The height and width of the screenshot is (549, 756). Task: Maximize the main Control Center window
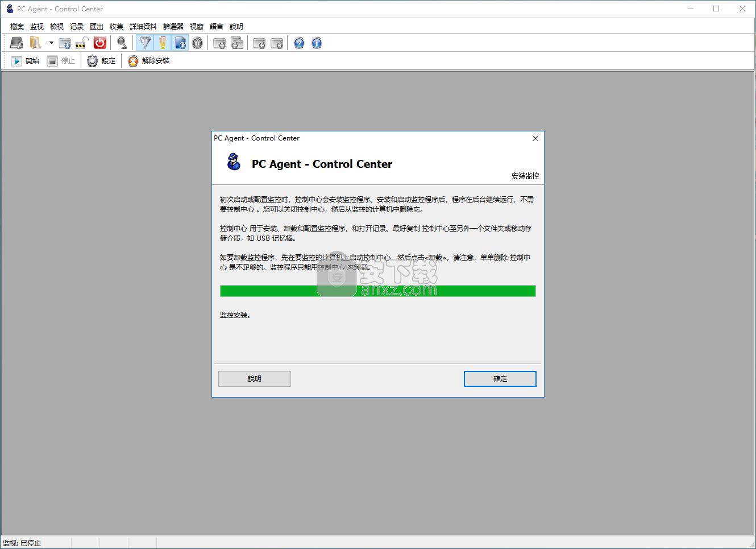click(716, 9)
